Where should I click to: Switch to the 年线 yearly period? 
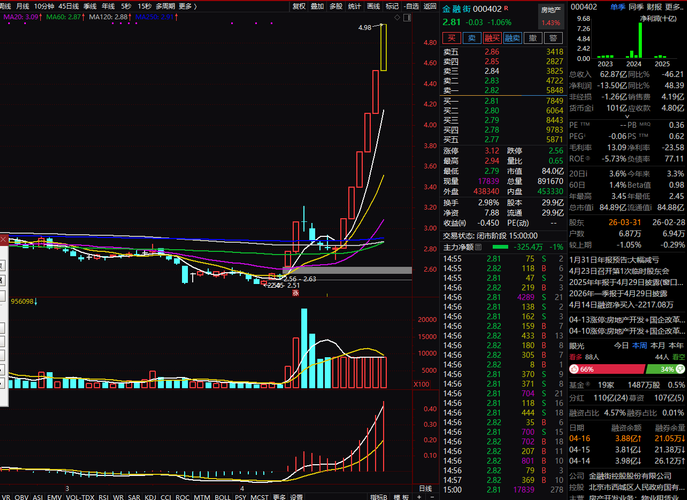pyautogui.click(x=108, y=6)
